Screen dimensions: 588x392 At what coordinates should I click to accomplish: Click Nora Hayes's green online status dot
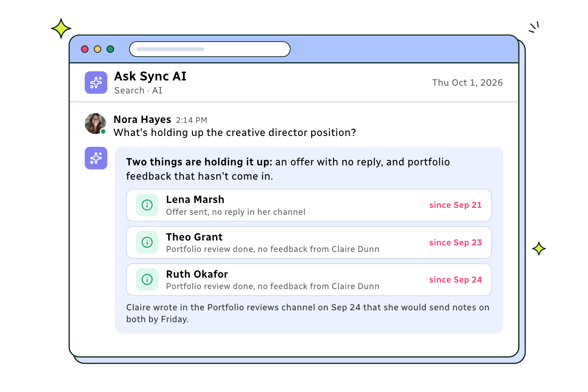(103, 131)
